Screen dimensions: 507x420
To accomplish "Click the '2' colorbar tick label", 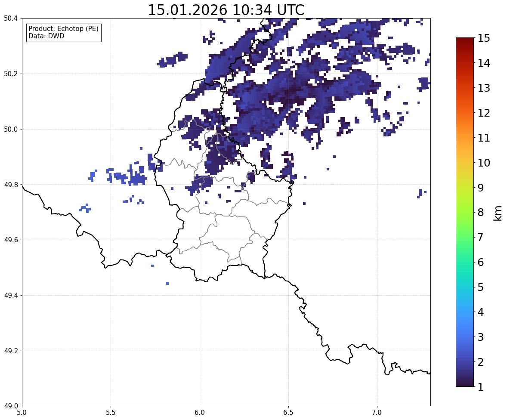I will (481, 362).
